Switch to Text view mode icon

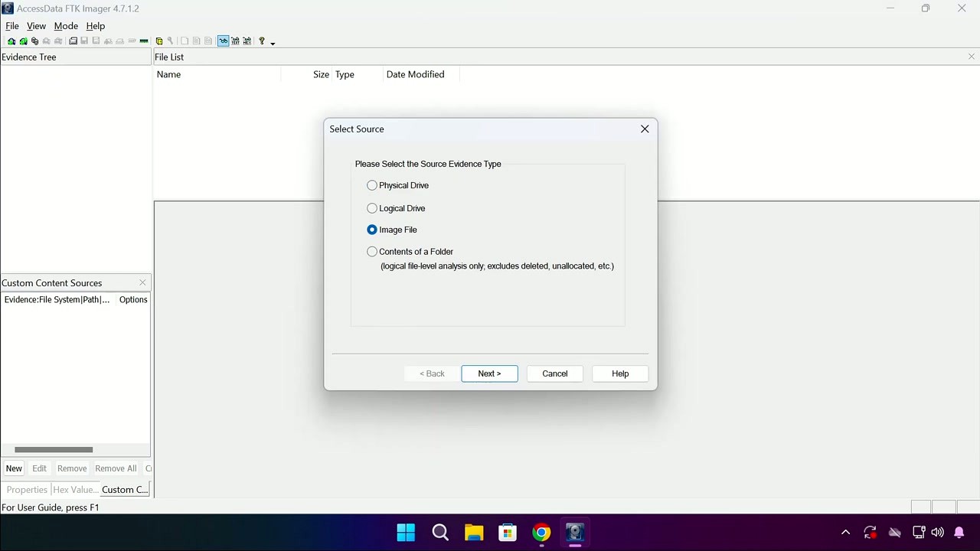coord(236,41)
